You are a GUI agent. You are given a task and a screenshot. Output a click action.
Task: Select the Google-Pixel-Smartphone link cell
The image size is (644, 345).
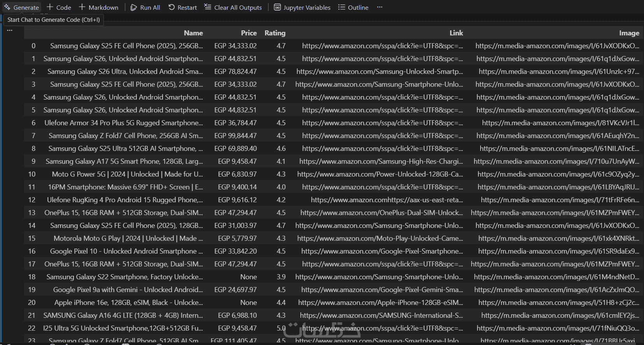(x=382, y=251)
